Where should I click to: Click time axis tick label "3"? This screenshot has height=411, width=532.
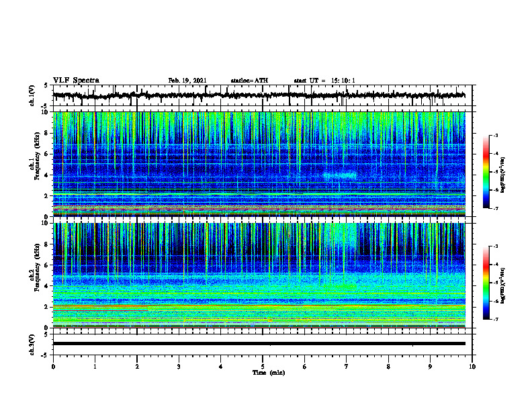point(179,367)
